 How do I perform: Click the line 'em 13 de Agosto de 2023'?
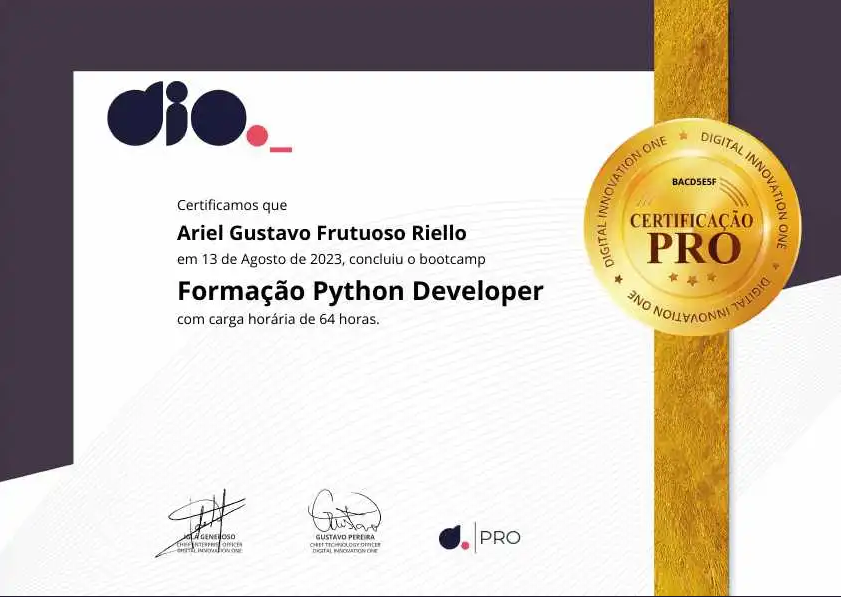259,259
